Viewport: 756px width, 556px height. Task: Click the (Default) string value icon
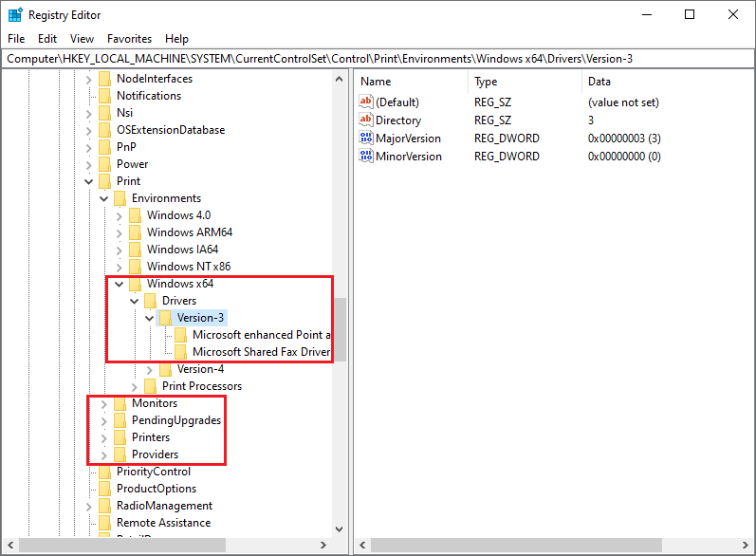367,102
